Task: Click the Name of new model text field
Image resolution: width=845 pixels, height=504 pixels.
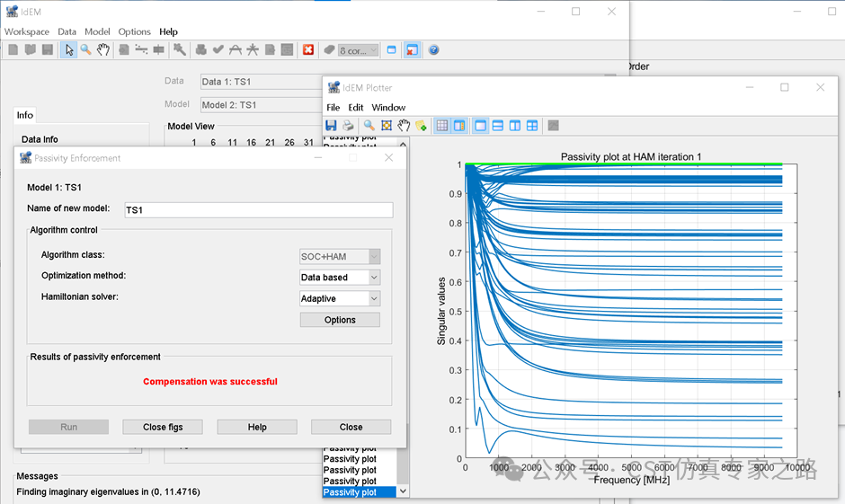Action: 259,210
